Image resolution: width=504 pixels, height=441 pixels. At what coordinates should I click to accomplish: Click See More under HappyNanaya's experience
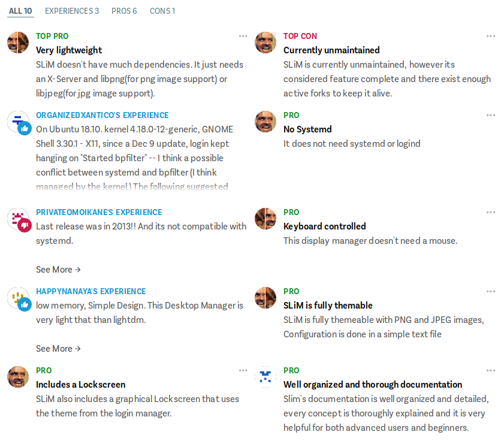pyautogui.click(x=58, y=349)
